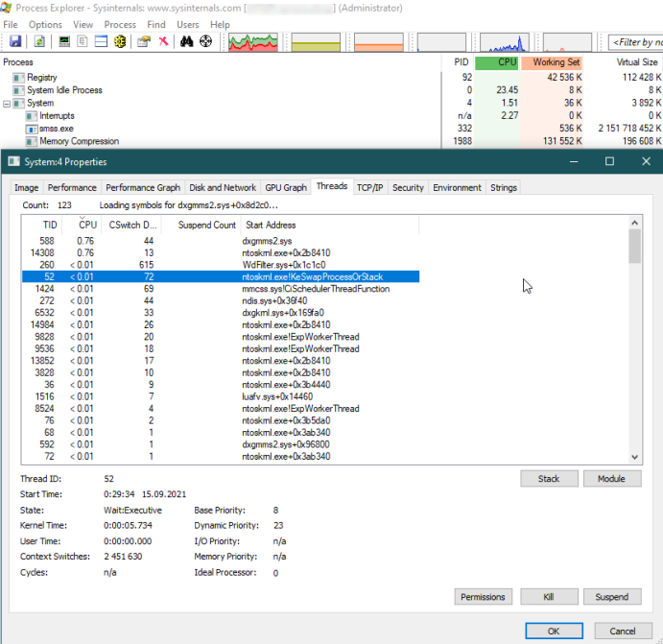Click the crosshair Find Window's Process icon
This screenshot has height=644, width=663.
tap(205, 41)
